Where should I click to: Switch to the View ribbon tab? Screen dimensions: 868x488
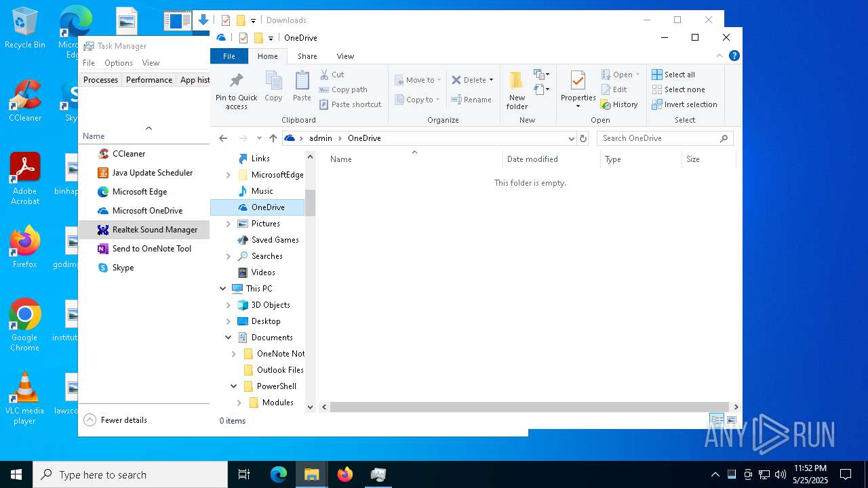[x=345, y=56]
